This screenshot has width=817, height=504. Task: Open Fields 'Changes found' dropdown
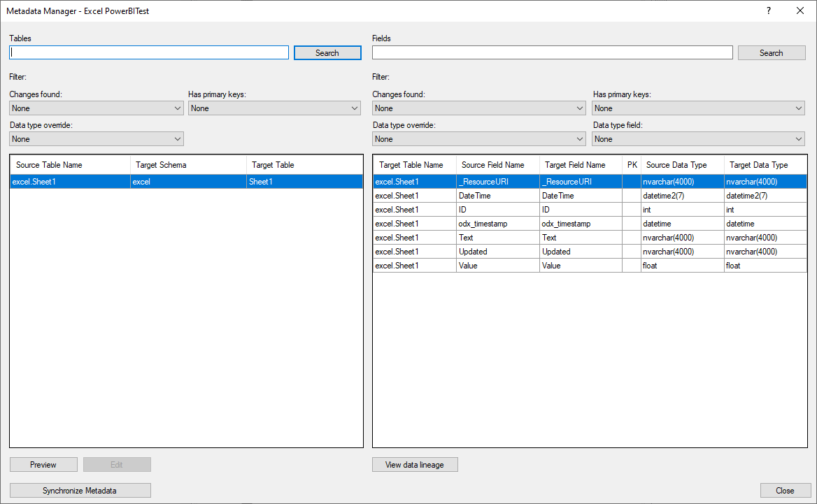tap(479, 108)
